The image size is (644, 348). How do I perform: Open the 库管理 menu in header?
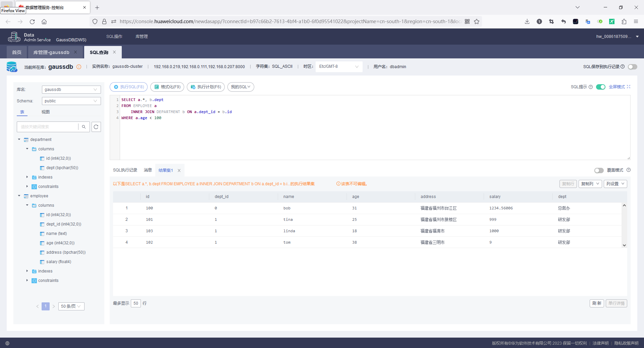pyautogui.click(x=142, y=37)
